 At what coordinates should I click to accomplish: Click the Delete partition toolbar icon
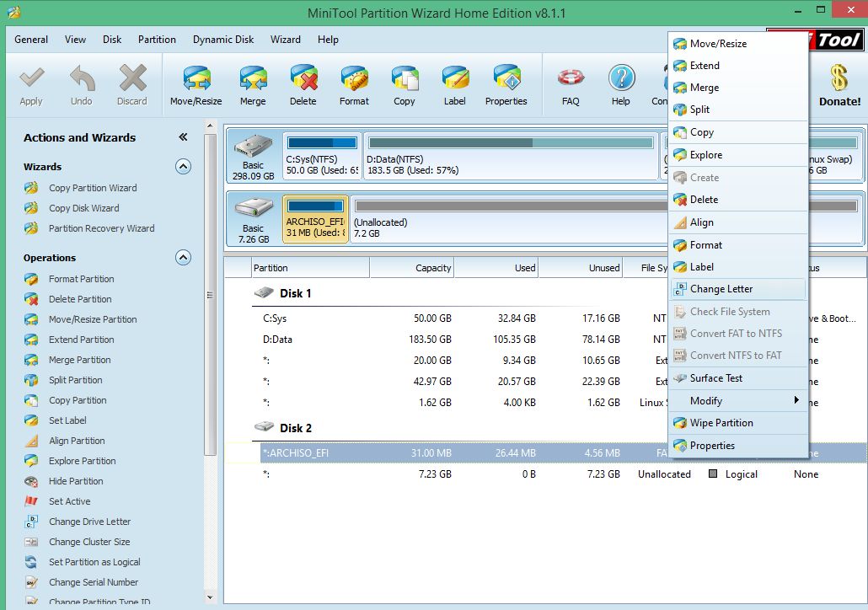click(x=303, y=85)
